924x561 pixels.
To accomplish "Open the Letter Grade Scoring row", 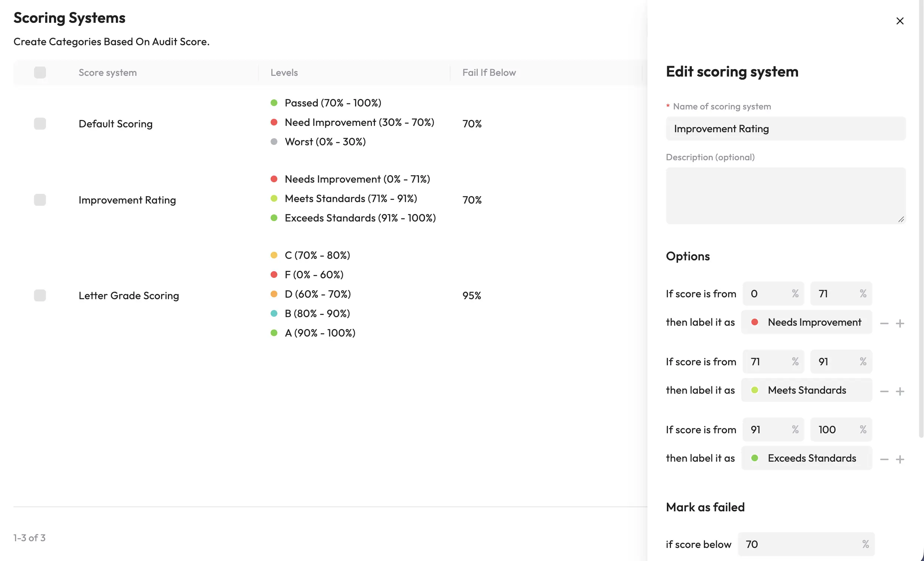I will pyautogui.click(x=129, y=295).
